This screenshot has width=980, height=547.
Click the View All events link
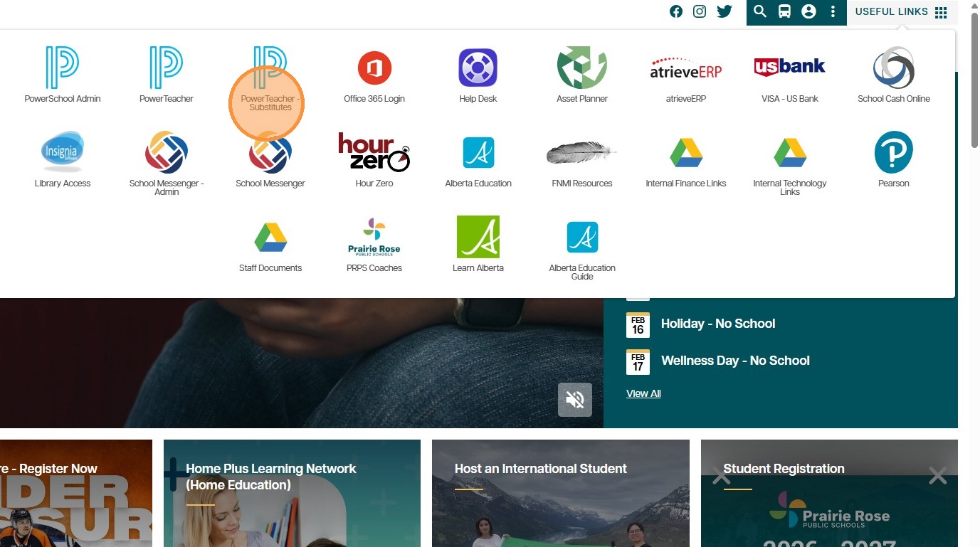[643, 393]
